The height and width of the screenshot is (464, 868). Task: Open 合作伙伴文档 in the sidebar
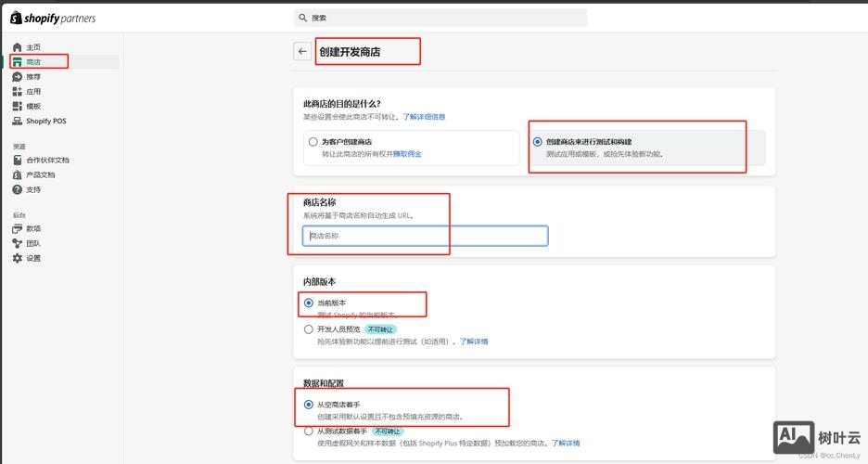point(47,160)
